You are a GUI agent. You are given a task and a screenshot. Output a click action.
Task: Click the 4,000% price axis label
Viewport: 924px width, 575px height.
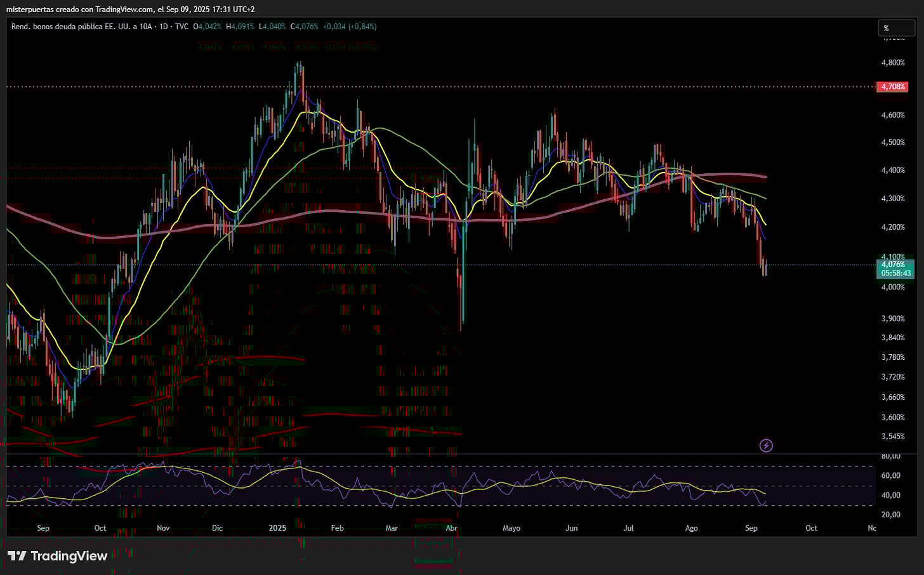(893, 287)
